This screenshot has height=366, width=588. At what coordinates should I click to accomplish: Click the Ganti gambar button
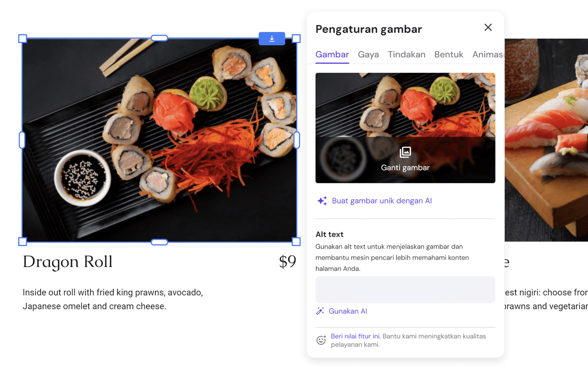(405, 160)
